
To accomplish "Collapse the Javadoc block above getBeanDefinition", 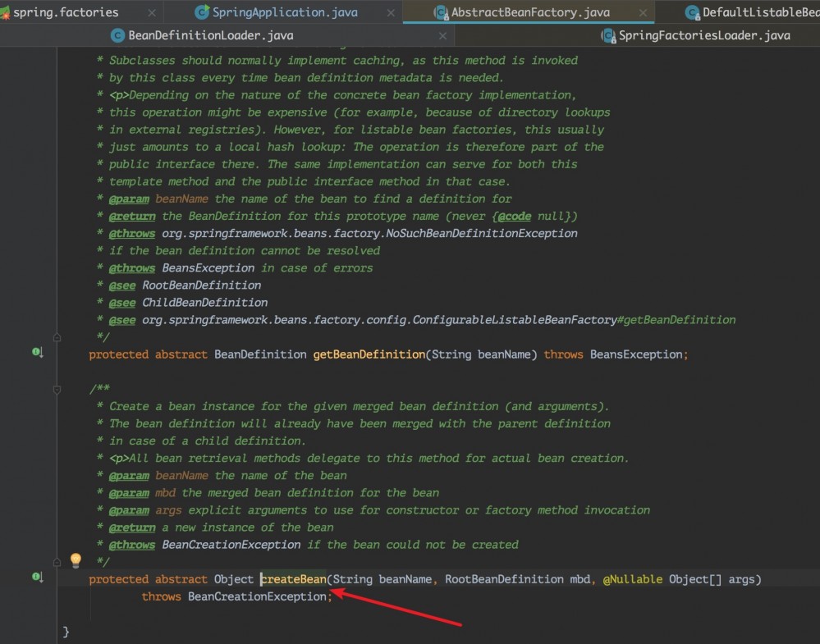I will point(56,337).
